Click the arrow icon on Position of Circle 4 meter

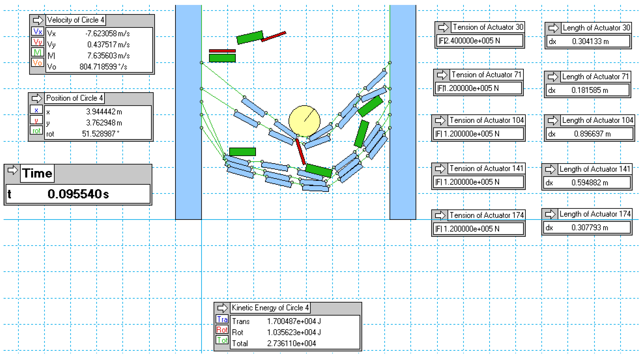coord(37,98)
